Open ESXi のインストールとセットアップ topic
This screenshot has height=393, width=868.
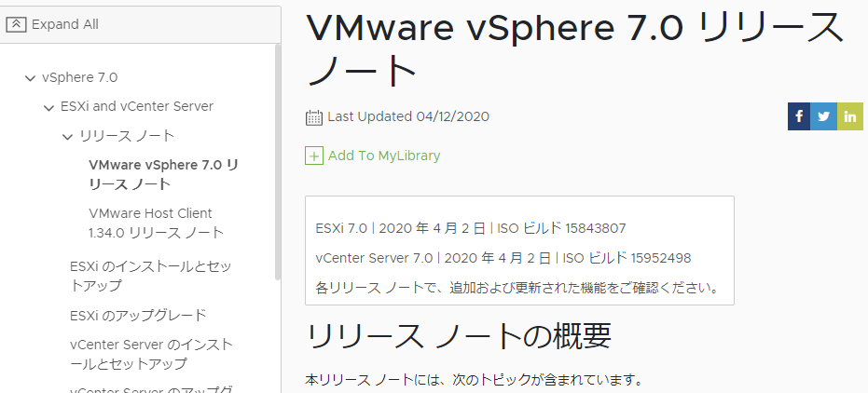tap(151, 276)
